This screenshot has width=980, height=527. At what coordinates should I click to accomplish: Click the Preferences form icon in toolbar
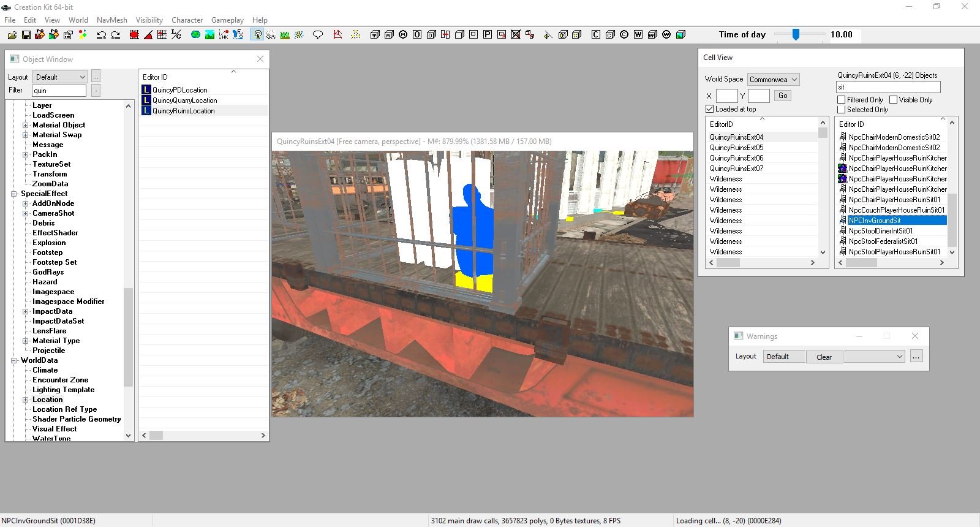click(68, 35)
